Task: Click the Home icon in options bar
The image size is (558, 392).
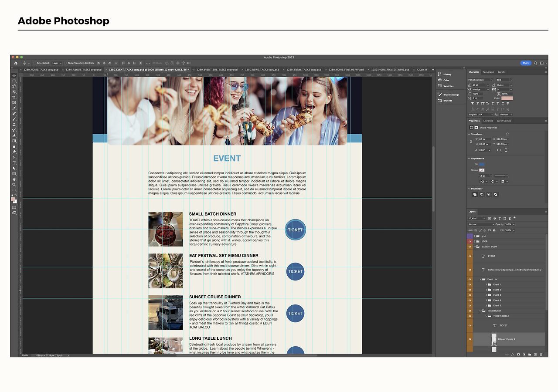Action: click(16, 63)
